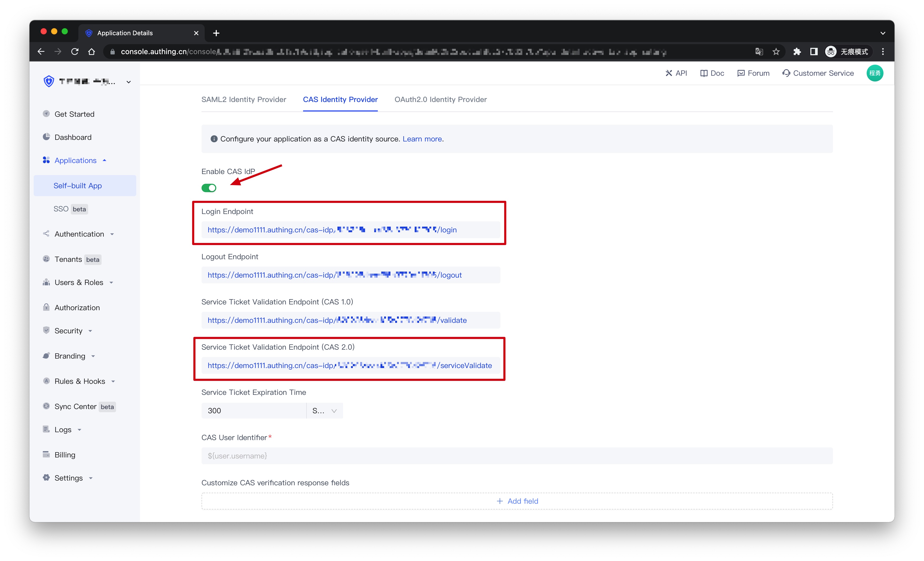The image size is (924, 561).
Task: Bookmark page with star icon
Action: pyautogui.click(x=776, y=52)
